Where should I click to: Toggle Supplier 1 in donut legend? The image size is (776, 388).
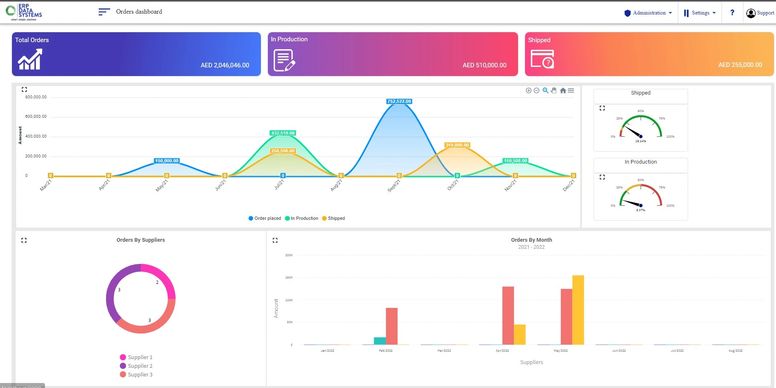(x=136, y=357)
